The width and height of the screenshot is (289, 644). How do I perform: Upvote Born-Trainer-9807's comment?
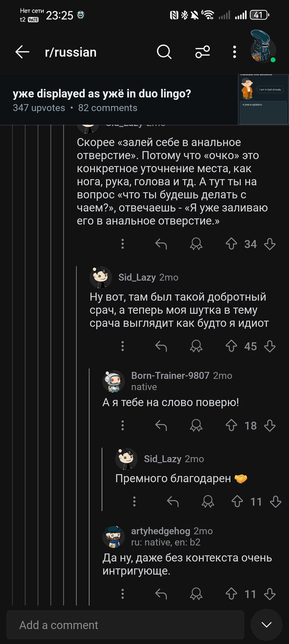[x=231, y=425]
